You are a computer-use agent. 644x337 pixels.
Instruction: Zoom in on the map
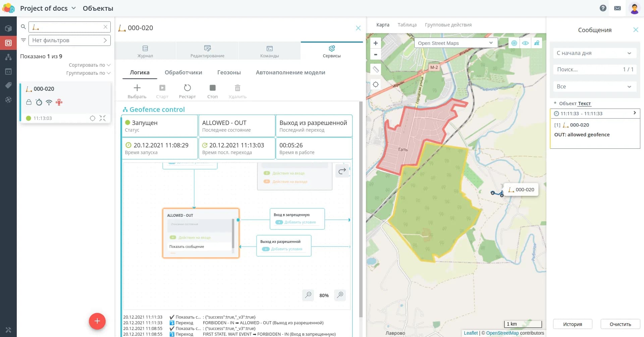(x=376, y=43)
